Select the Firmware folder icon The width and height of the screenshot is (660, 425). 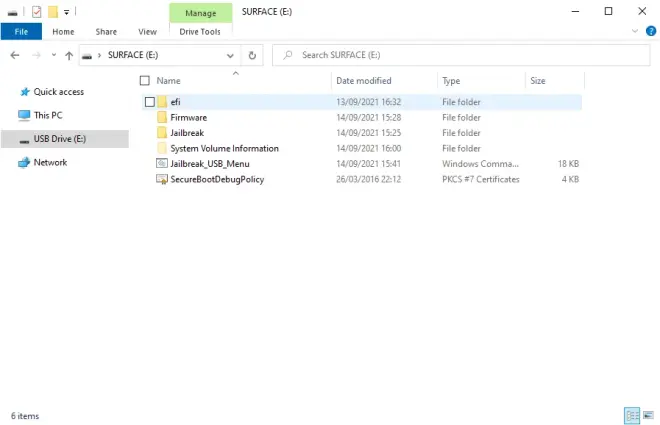[162, 117]
